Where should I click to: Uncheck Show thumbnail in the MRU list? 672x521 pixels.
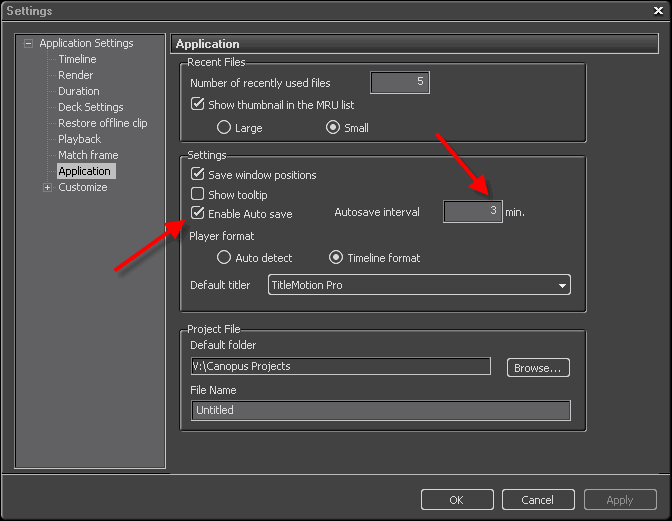(x=197, y=104)
